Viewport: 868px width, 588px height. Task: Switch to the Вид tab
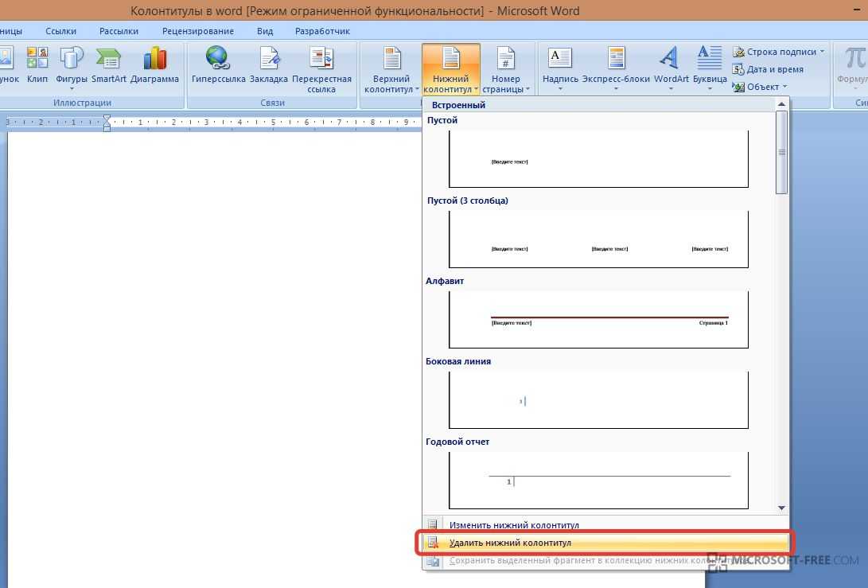(x=265, y=31)
